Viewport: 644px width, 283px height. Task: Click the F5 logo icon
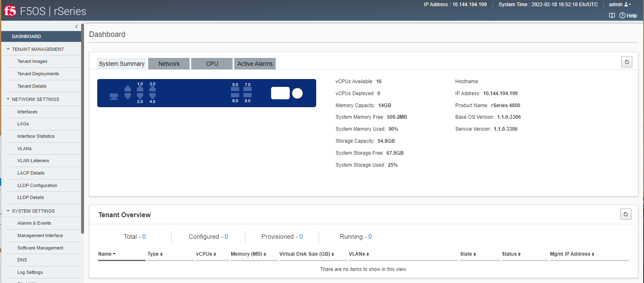(x=10, y=11)
